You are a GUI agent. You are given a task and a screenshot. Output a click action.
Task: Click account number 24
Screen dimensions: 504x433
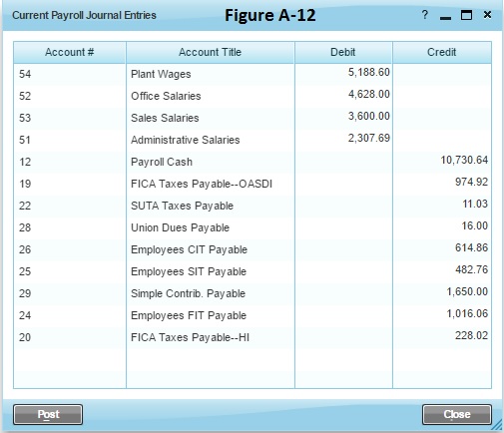coord(25,315)
